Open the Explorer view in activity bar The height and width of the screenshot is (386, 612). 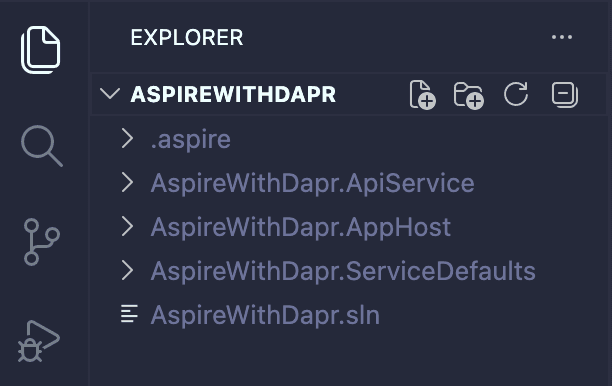[41, 50]
